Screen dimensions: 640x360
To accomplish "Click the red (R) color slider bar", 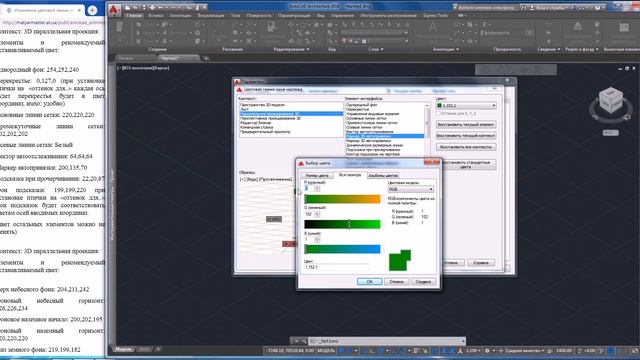I will pyautogui.click(x=342, y=199).
